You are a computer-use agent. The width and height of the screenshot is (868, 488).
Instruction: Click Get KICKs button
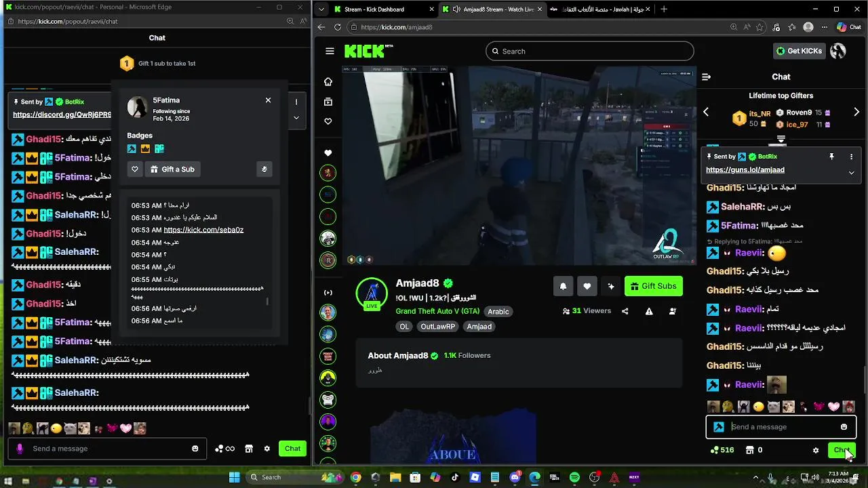click(x=800, y=51)
